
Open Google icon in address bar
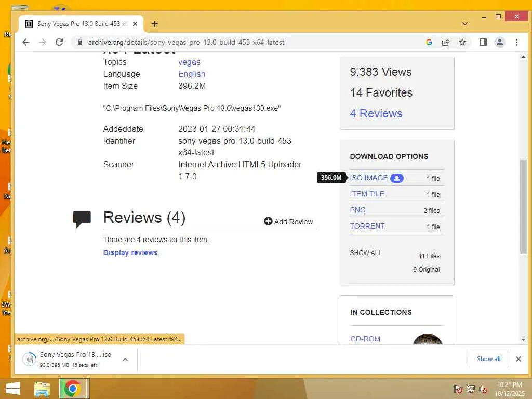(x=429, y=42)
